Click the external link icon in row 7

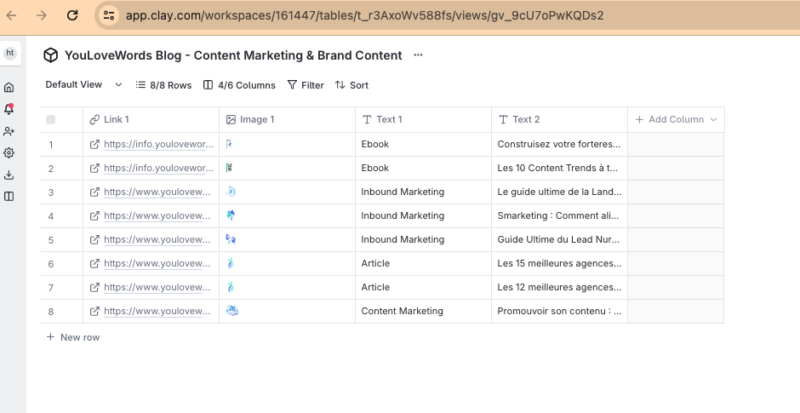click(x=94, y=287)
